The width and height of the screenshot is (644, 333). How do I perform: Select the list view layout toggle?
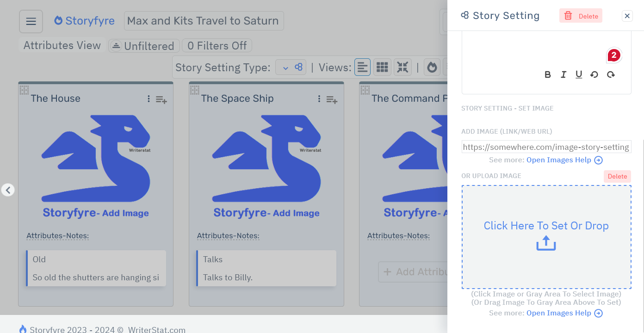pos(362,67)
